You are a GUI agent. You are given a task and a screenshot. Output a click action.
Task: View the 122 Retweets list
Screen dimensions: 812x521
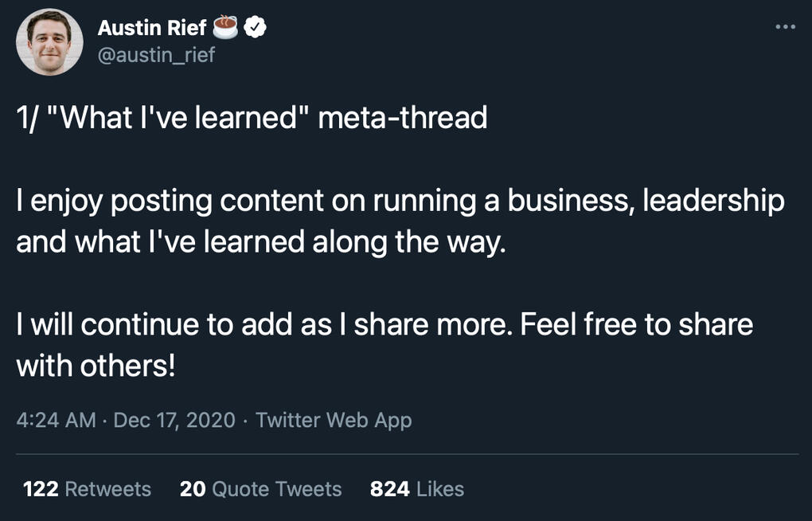(87, 488)
